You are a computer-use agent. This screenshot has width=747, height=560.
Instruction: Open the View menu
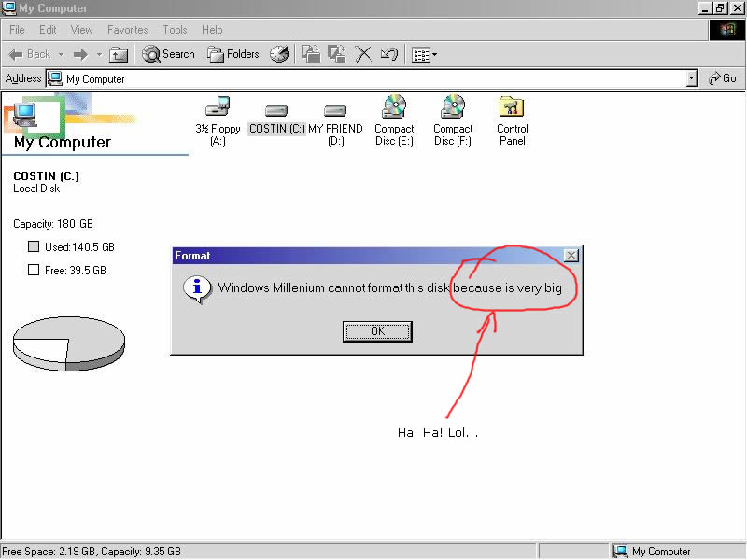pyautogui.click(x=81, y=30)
